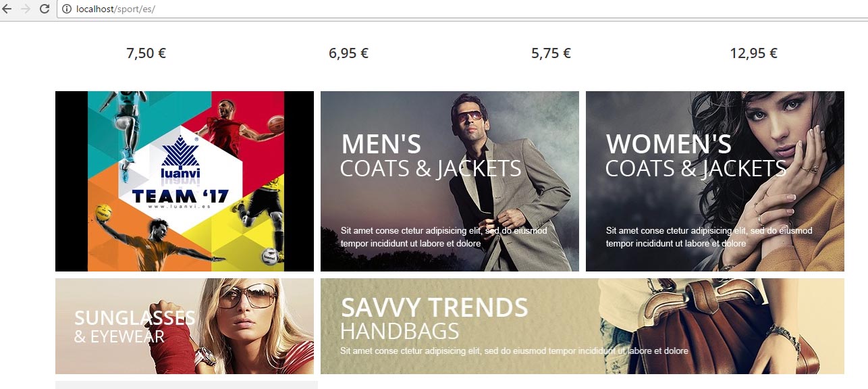Click the gray block below the Sunglasses banner
Image resolution: width=868 pixels, height=389 pixels.
[x=186, y=385]
